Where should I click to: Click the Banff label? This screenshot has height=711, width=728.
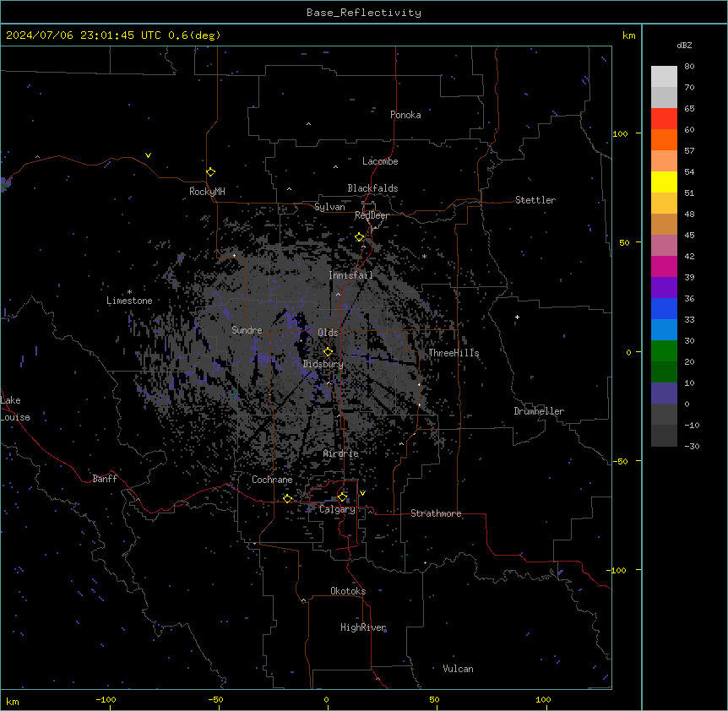[x=105, y=479]
